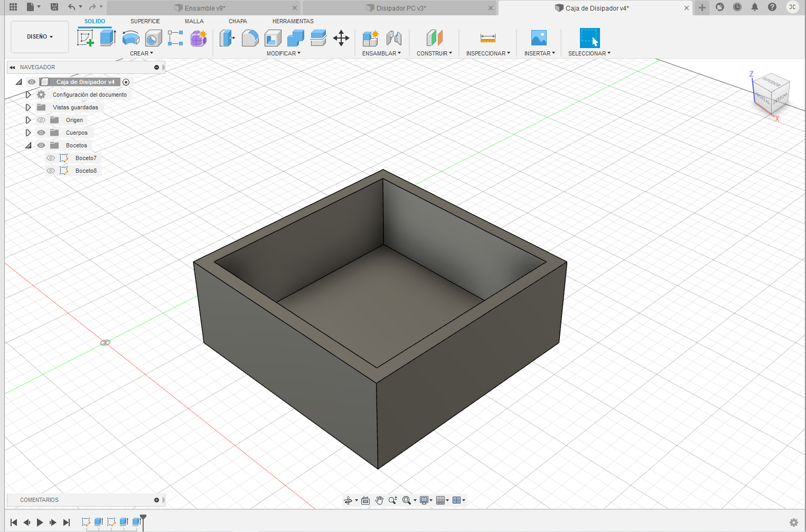Screen dimensions: 806x532
Task: Undo the last action
Action: click(72, 7)
